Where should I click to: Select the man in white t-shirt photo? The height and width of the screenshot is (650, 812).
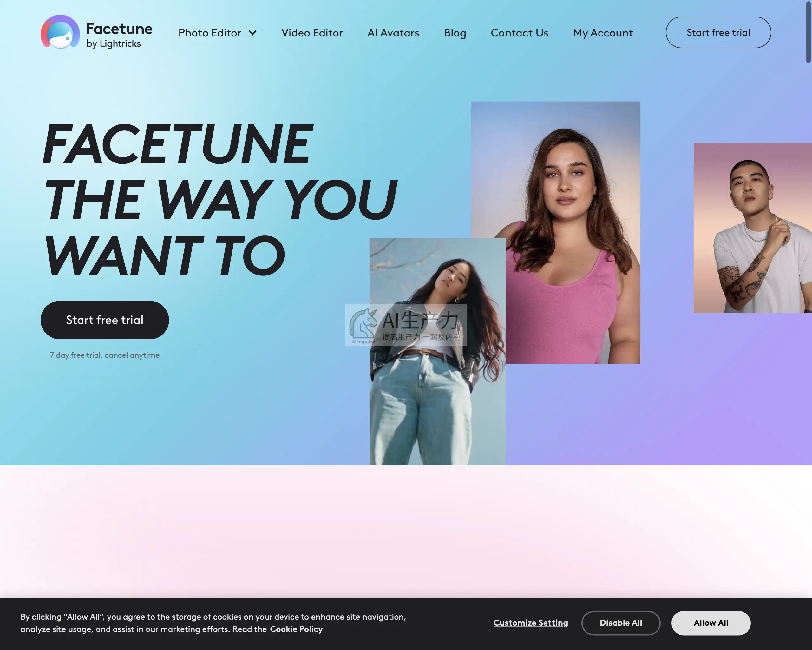[752, 228]
